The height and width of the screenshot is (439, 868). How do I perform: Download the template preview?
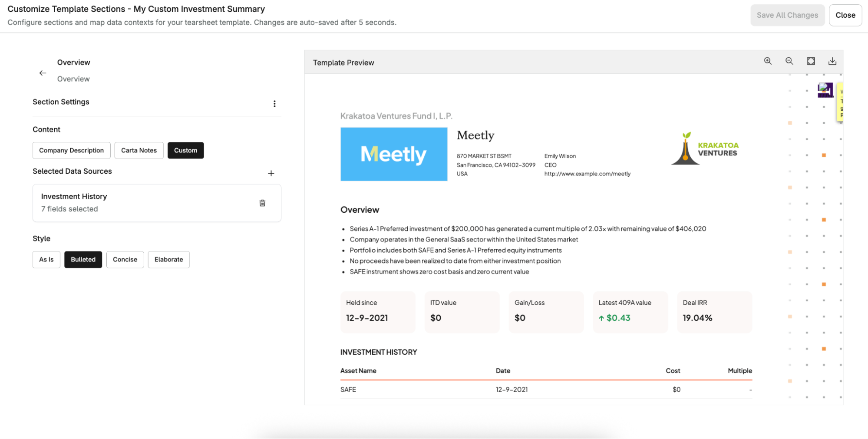(832, 61)
